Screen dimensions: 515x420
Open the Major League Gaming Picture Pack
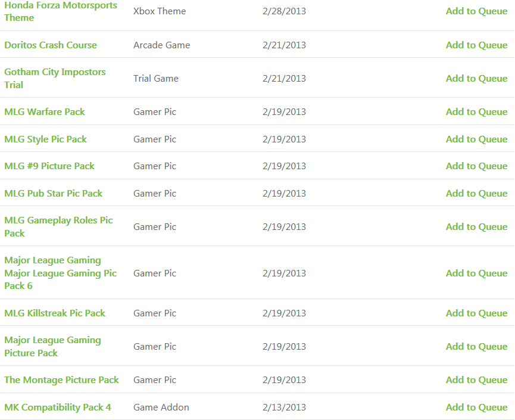click(x=52, y=346)
